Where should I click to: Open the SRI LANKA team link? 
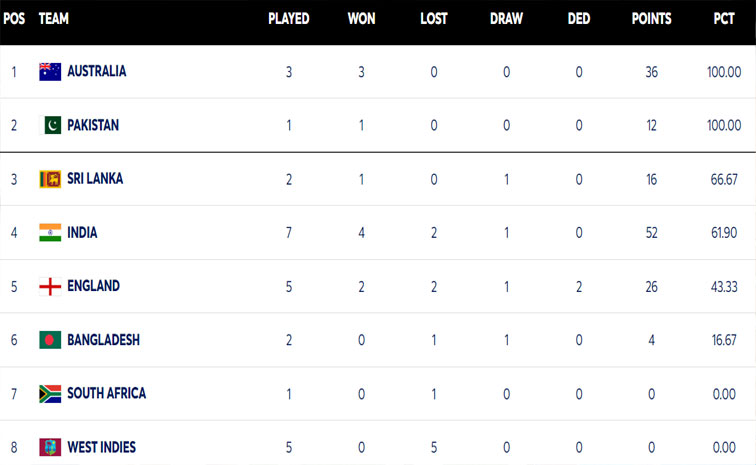95,179
